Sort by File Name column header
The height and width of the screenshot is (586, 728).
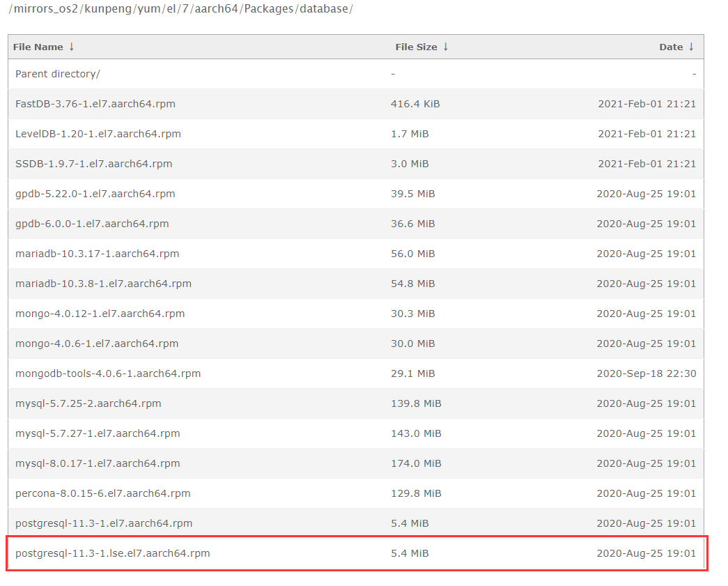click(38, 47)
